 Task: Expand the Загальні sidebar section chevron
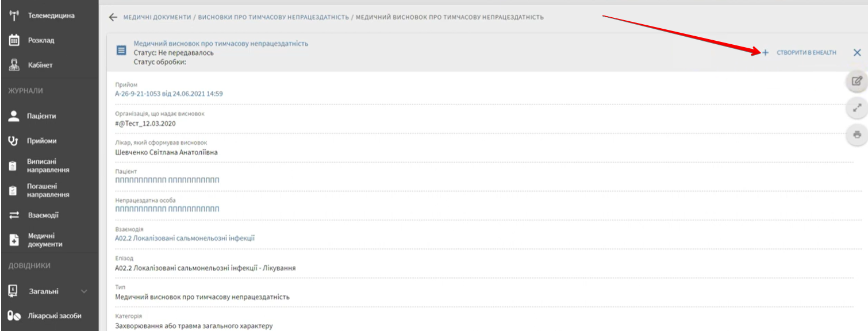tap(85, 291)
